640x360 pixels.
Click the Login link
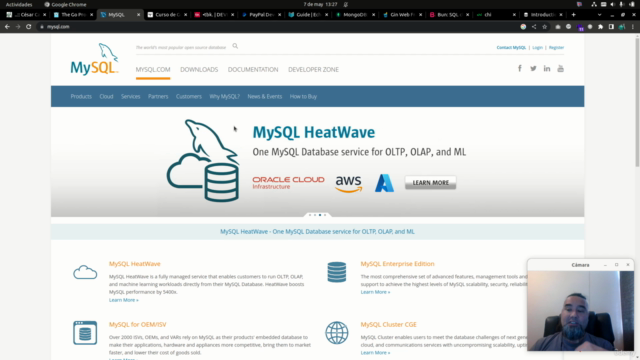click(x=538, y=47)
